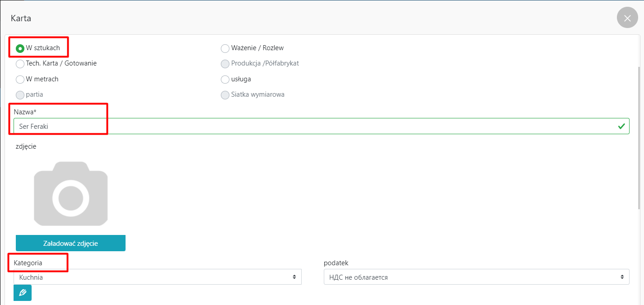Expand the podatek tax dropdown
Screen dimensions: 644x305
476,277
